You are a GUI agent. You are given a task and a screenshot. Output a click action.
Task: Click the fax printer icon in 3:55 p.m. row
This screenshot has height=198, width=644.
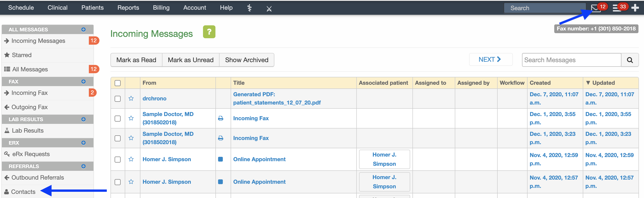point(220,118)
